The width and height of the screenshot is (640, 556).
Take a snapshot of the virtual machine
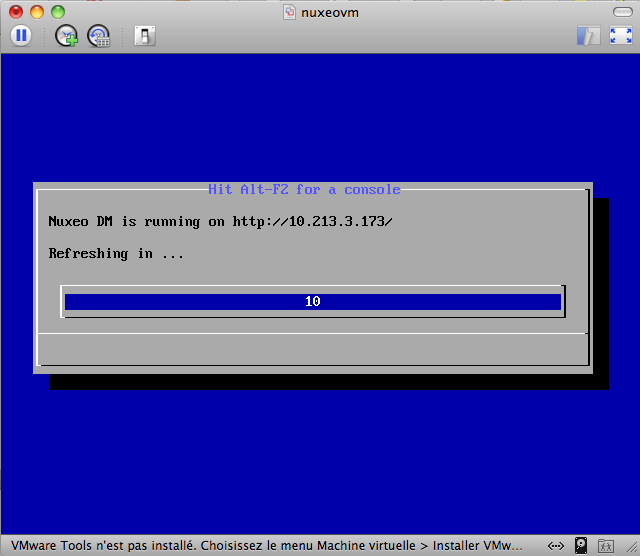tap(66, 36)
